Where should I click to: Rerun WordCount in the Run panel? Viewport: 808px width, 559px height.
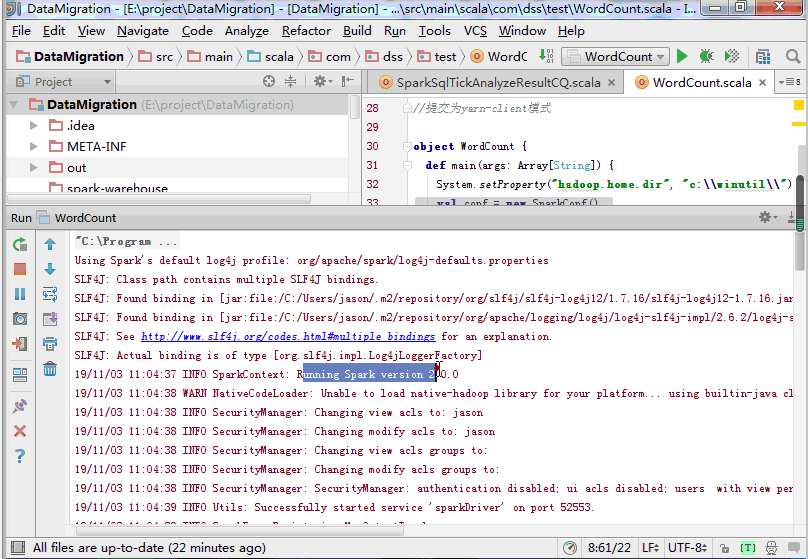tap(20, 244)
